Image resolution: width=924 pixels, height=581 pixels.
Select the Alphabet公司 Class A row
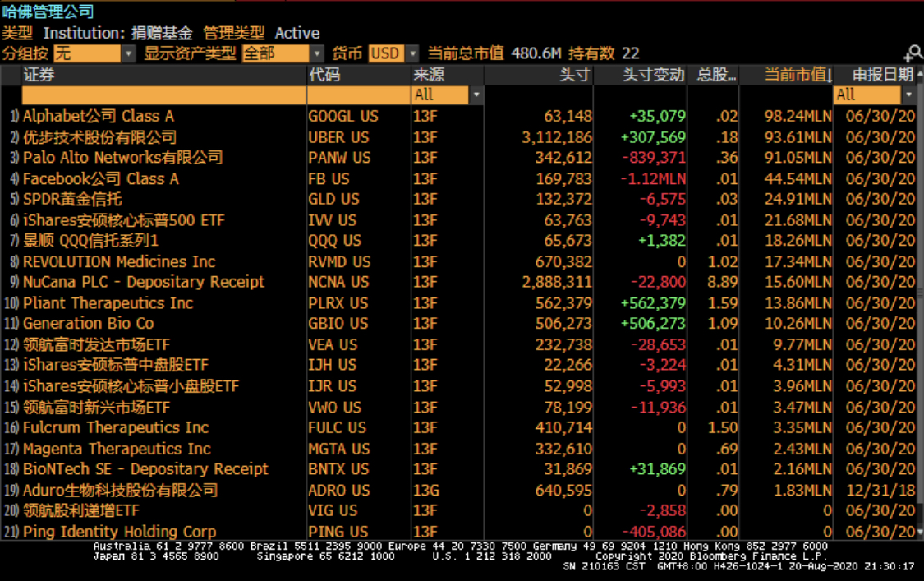click(x=460, y=116)
